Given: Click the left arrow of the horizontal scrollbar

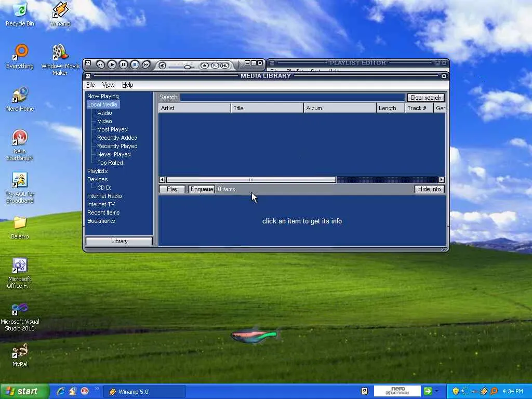Looking at the screenshot, I should point(162,180).
